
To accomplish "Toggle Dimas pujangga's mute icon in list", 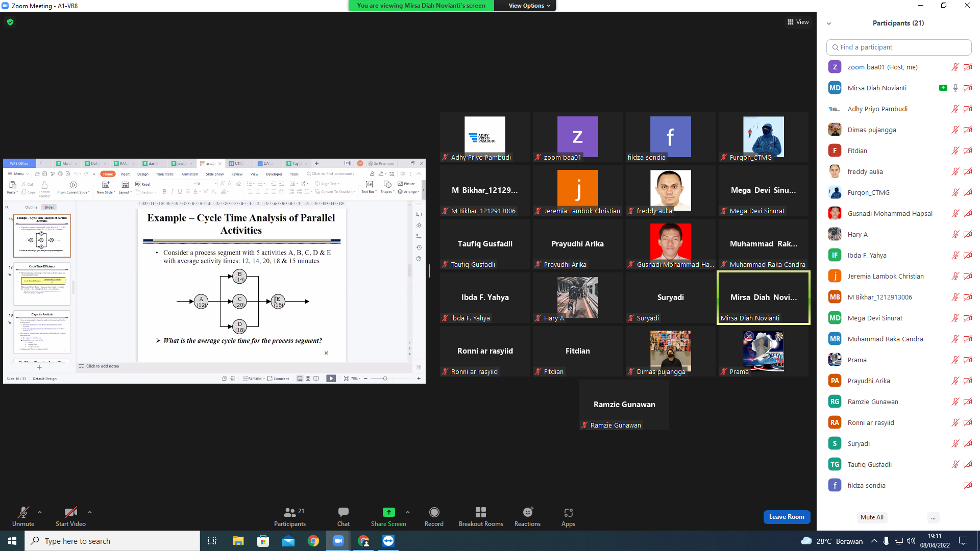I will pos(955,130).
